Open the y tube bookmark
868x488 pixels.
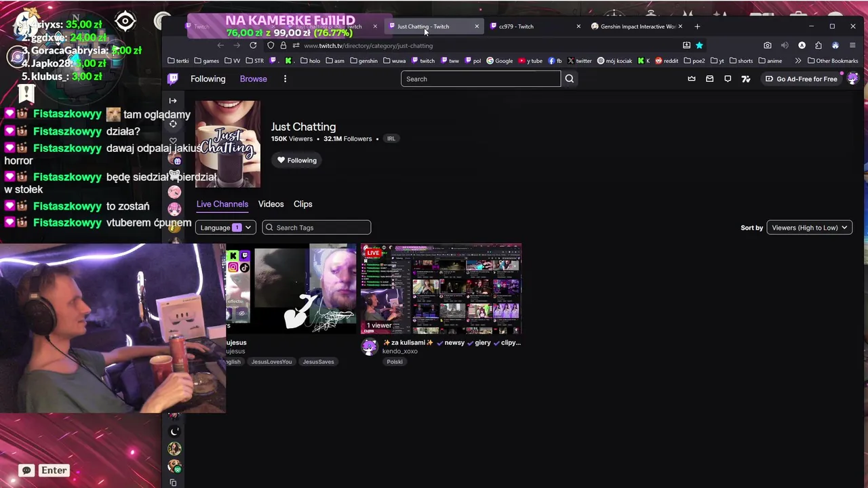coord(531,60)
